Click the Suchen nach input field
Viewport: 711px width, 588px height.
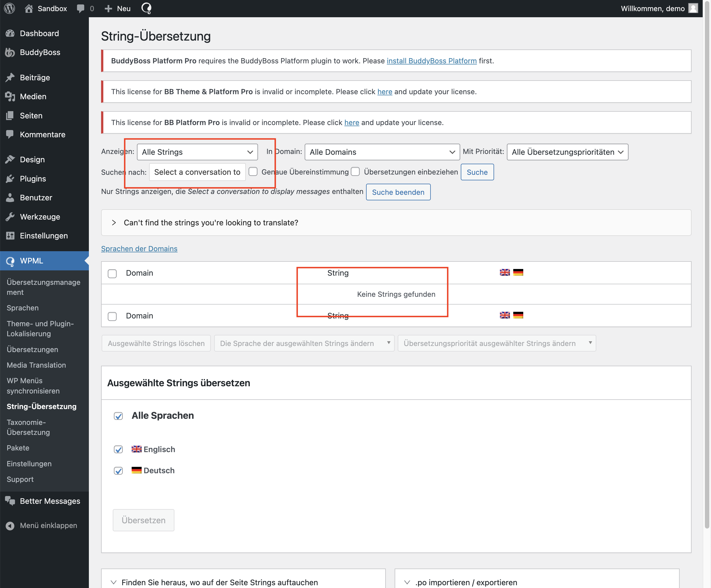(x=197, y=172)
